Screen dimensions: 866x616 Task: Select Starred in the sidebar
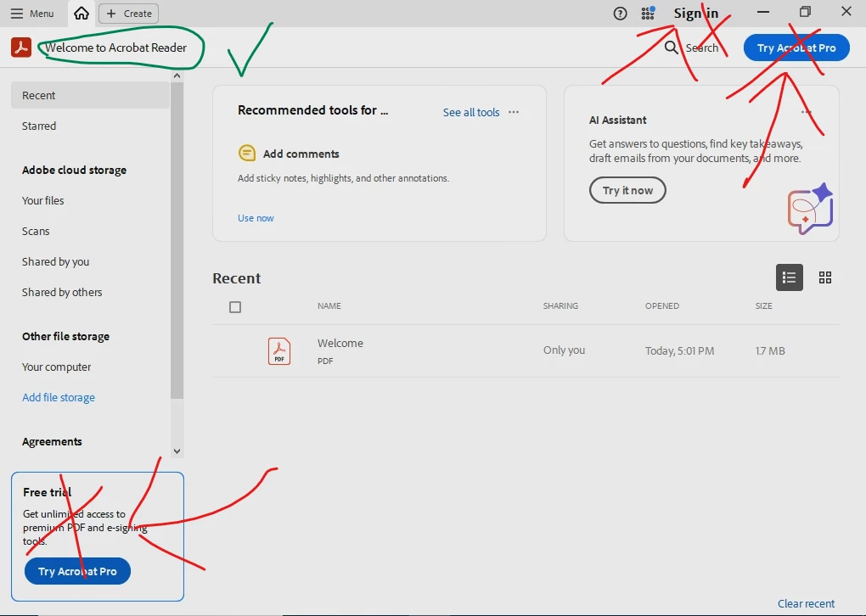coord(39,126)
